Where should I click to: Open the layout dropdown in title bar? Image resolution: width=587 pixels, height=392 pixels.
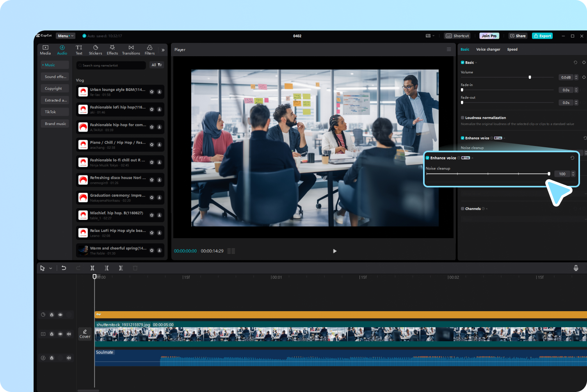tap(430, 36)
